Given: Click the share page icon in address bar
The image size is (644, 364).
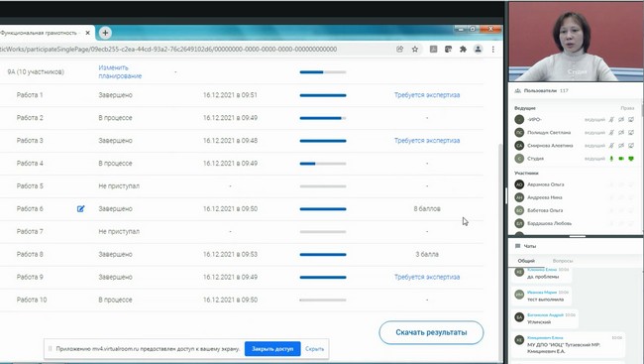Looking at the screenshot, I should pos(399,49).
